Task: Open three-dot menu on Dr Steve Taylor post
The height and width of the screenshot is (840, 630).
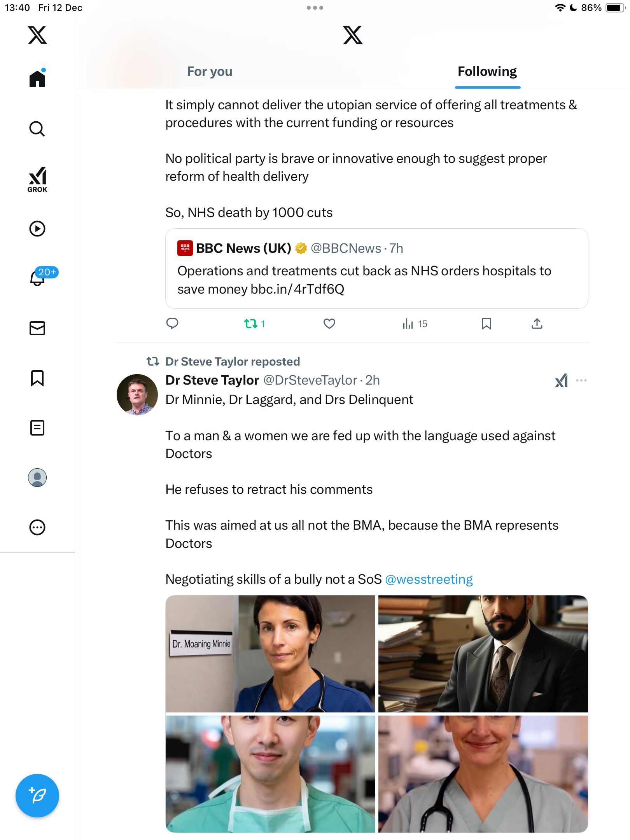Action: 581,381
